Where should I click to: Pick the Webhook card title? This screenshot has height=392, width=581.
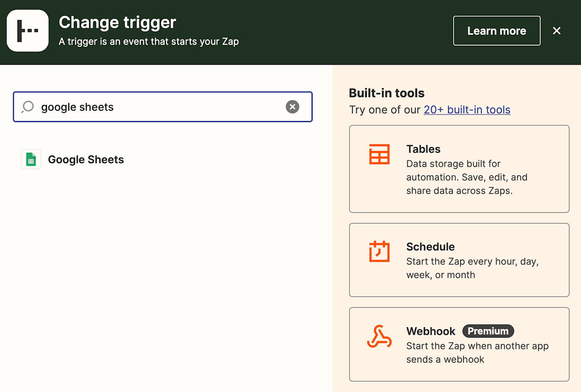click(x=431, y=331)
